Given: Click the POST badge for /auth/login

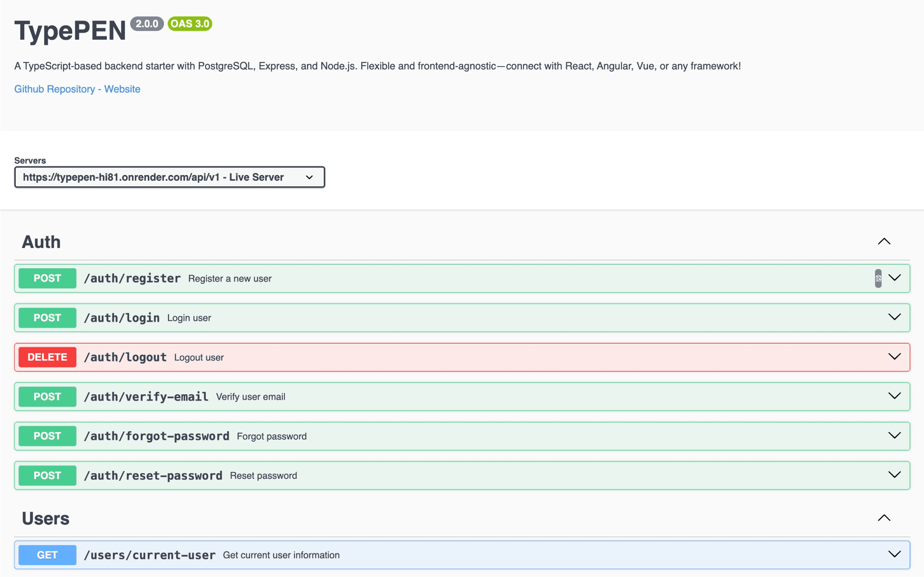Looking at the screenshot, I should 47,318.
